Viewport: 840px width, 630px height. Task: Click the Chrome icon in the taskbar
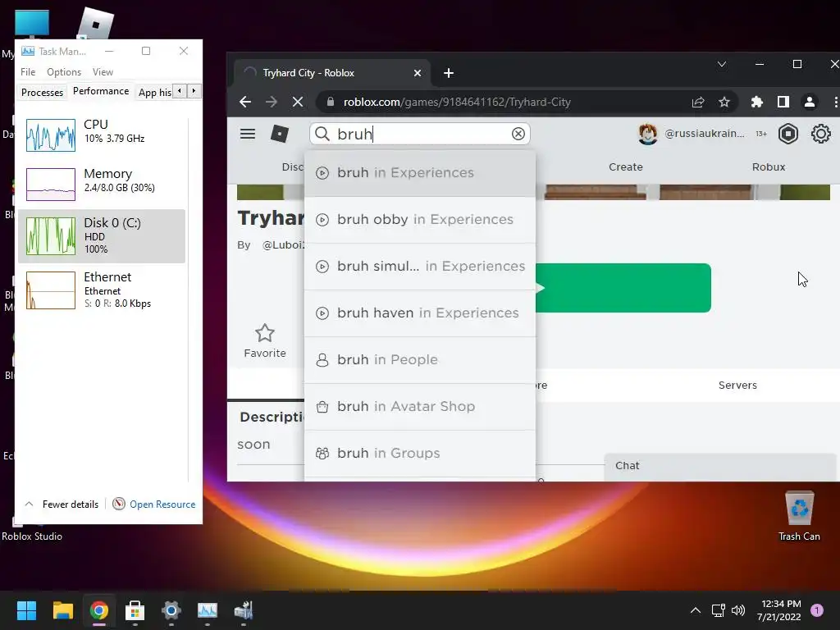(99, 610)
